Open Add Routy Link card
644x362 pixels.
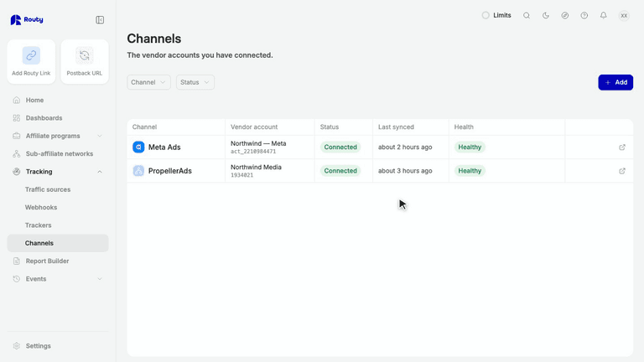click(31, 61)
